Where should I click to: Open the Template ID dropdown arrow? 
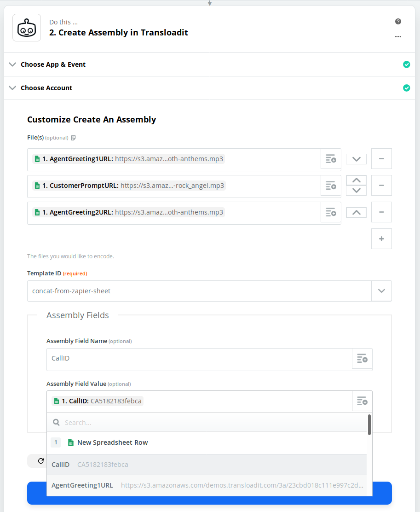(381, 291)
